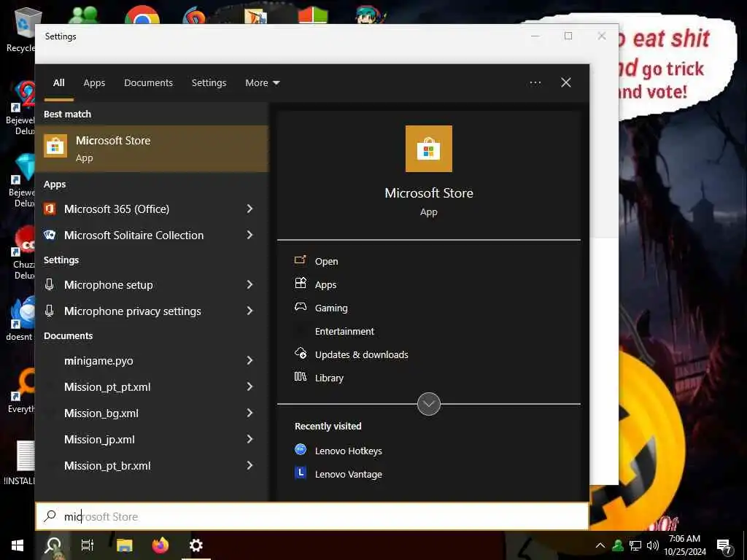
Task: Expand Microphone privacy settings chevron
Action: coord(249,311)
